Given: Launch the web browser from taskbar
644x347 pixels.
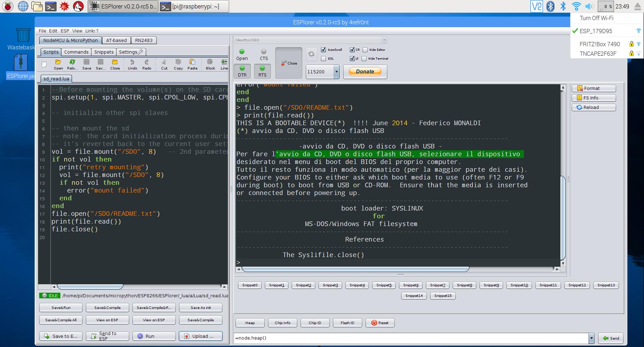Looking at the screenshot, I should [23, 6].
